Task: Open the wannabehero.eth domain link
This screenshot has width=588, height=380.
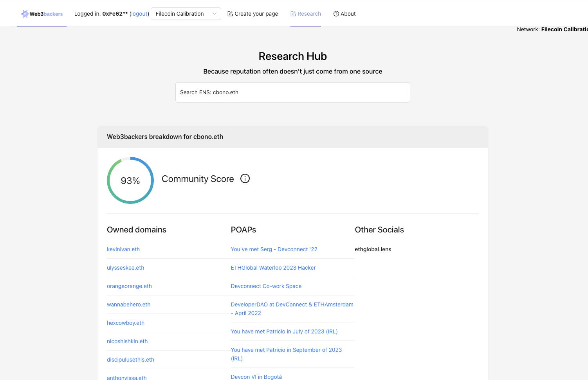Action: click(129, 304)
